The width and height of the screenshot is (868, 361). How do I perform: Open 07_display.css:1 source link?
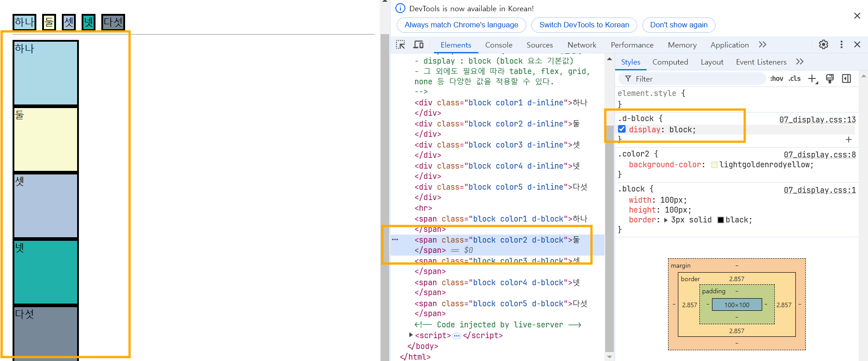click(x=820, y=190)
